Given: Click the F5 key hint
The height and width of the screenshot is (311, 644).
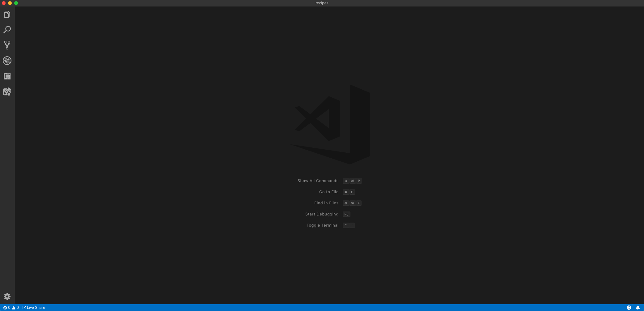Looking at the screenshot, I should click(x=346, y=214).
